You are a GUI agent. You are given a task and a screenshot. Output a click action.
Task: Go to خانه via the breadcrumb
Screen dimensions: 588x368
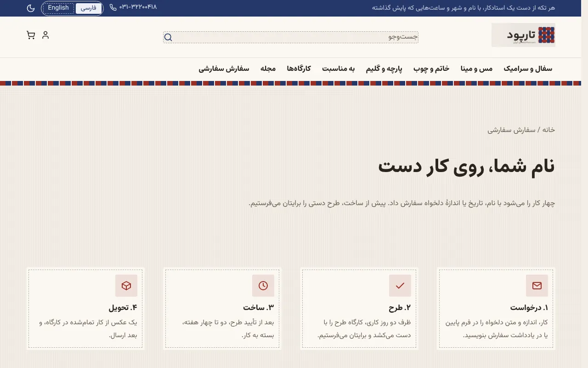point(548,130)
